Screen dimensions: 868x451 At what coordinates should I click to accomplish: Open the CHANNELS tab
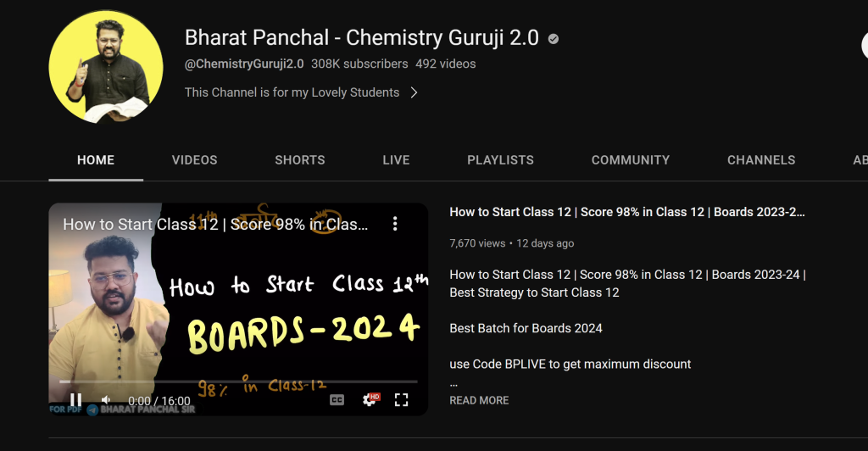(x=761, y=160)
